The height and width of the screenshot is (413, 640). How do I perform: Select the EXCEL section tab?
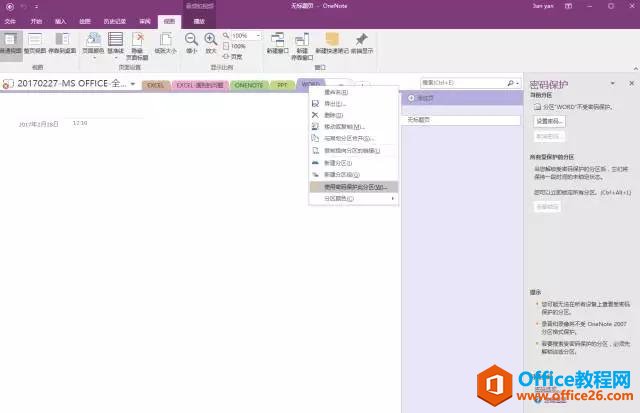156,85
